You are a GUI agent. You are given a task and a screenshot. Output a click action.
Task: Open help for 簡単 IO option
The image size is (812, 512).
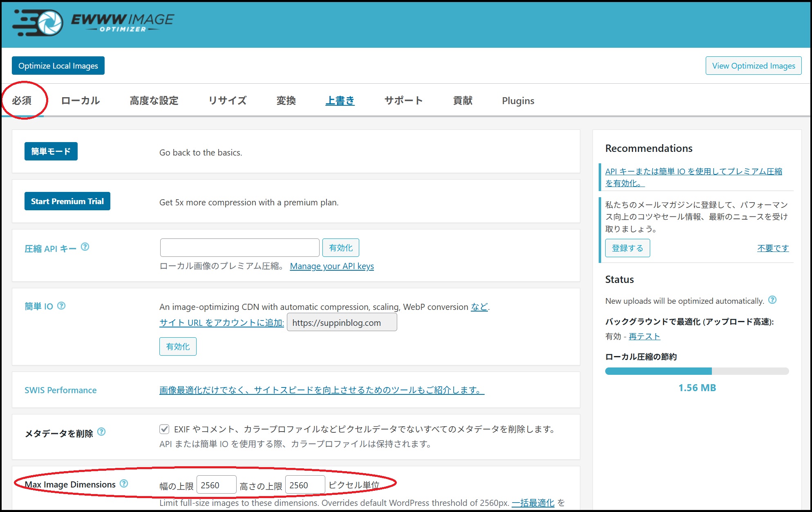(x=62, y=306)
